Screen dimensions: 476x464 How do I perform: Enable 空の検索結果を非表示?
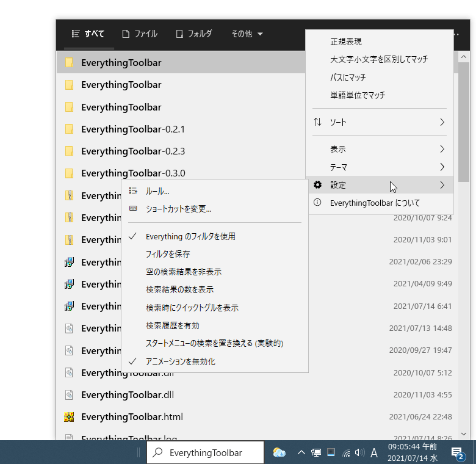215,272
